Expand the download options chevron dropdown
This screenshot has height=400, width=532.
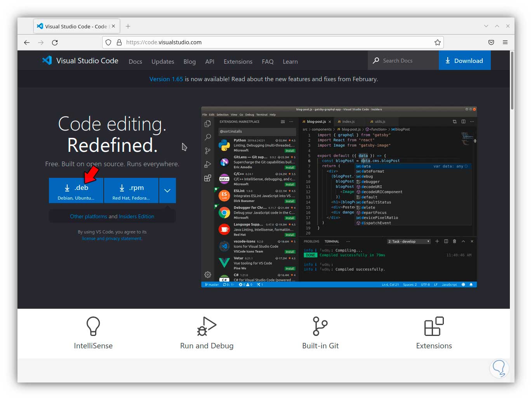click(167, 190)
